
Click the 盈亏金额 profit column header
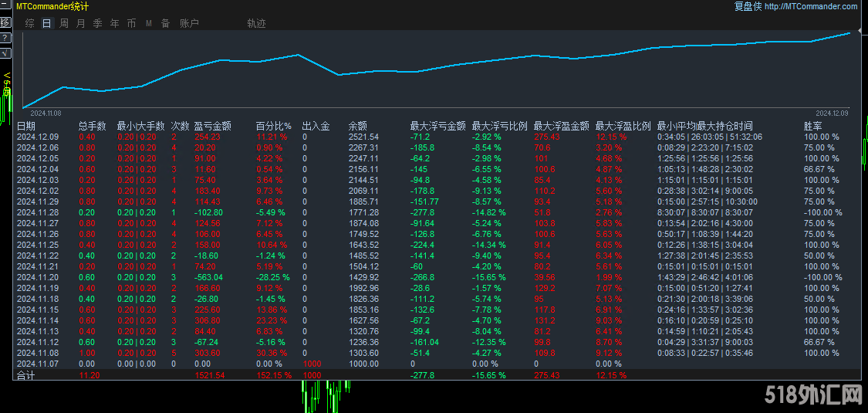212,126
